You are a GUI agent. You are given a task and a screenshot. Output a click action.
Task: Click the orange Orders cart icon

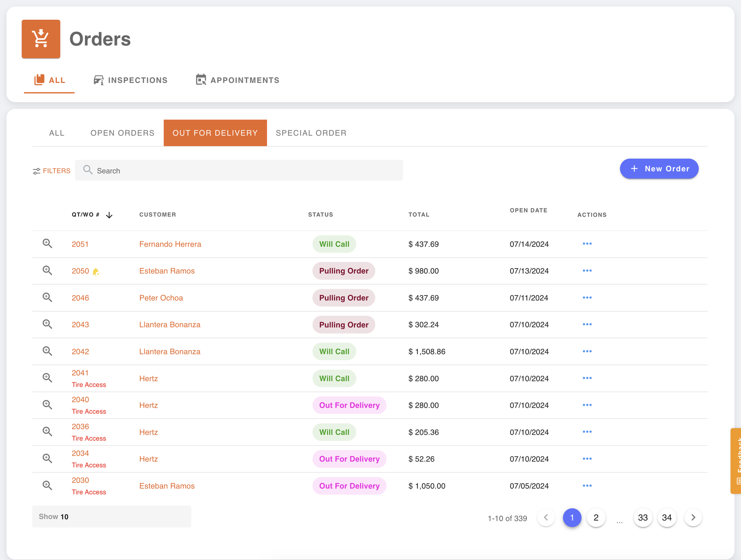(x=41, y=39)
